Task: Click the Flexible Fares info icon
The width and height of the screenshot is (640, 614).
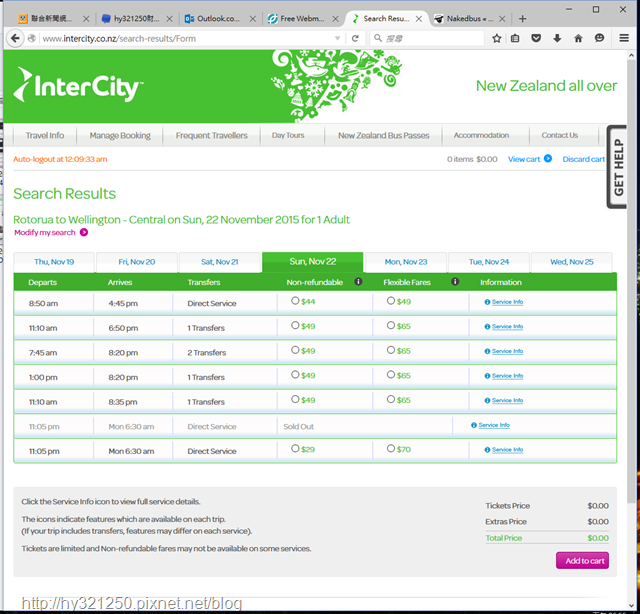Action: click(x=455, y=282)
